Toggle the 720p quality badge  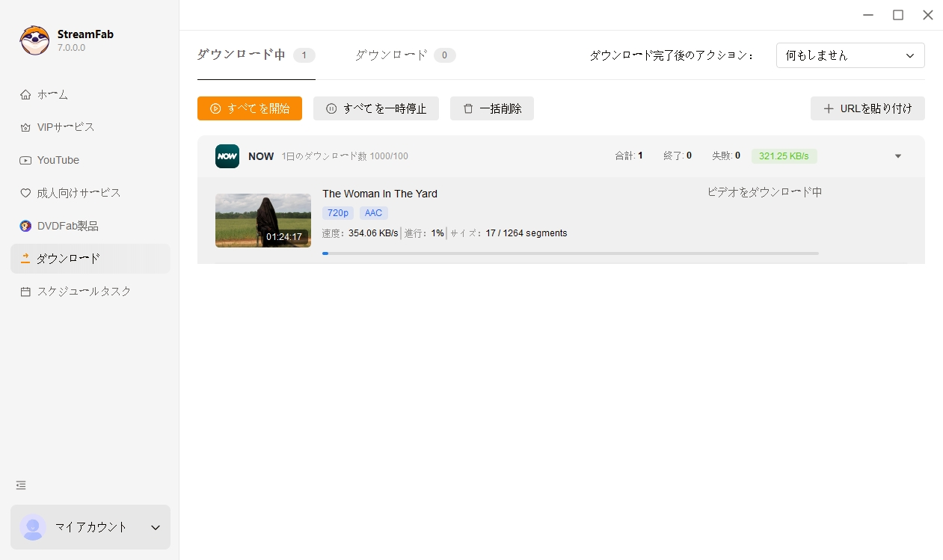tap(337, 213)
